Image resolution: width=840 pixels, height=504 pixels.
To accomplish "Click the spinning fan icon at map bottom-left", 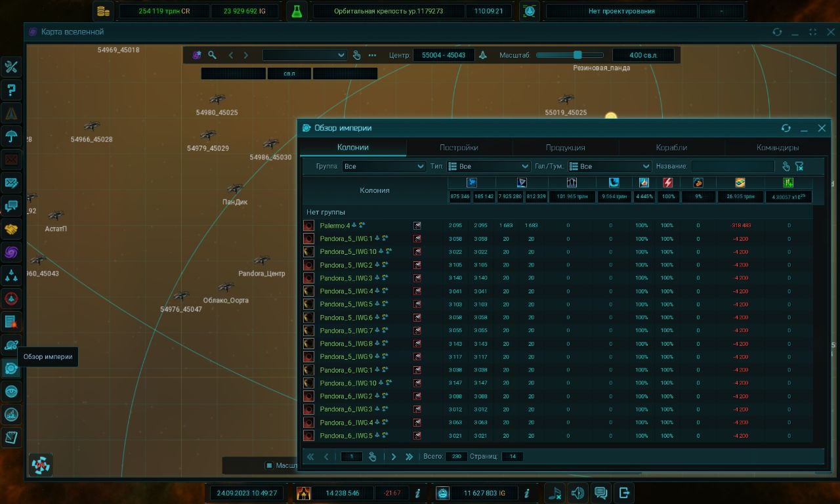I will point(41,465).
